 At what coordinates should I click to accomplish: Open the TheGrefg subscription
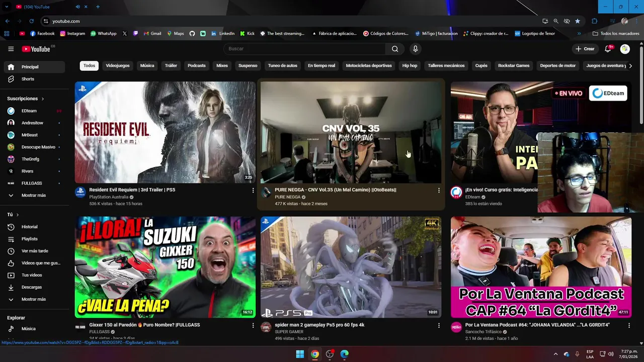[34, 159]
